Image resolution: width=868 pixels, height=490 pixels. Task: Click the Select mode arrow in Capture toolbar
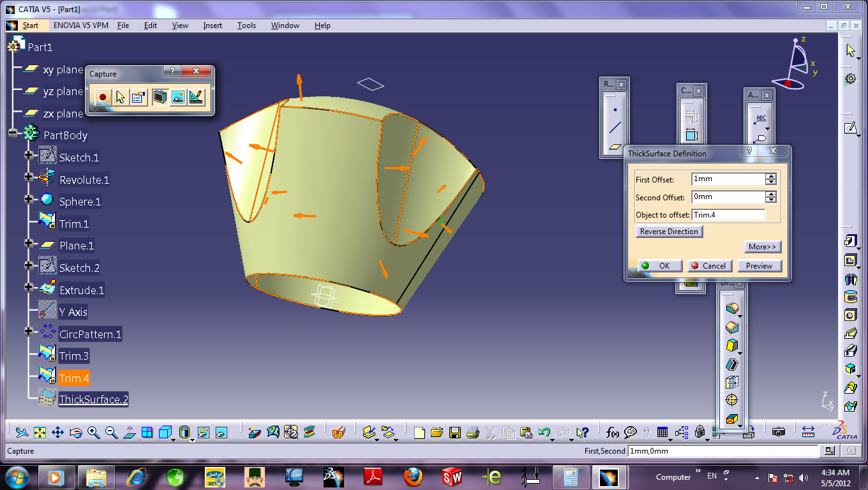coord(120,97)
